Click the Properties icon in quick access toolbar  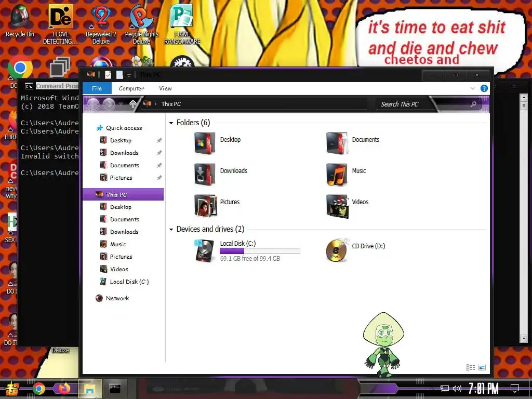click(x=108, y=75)
